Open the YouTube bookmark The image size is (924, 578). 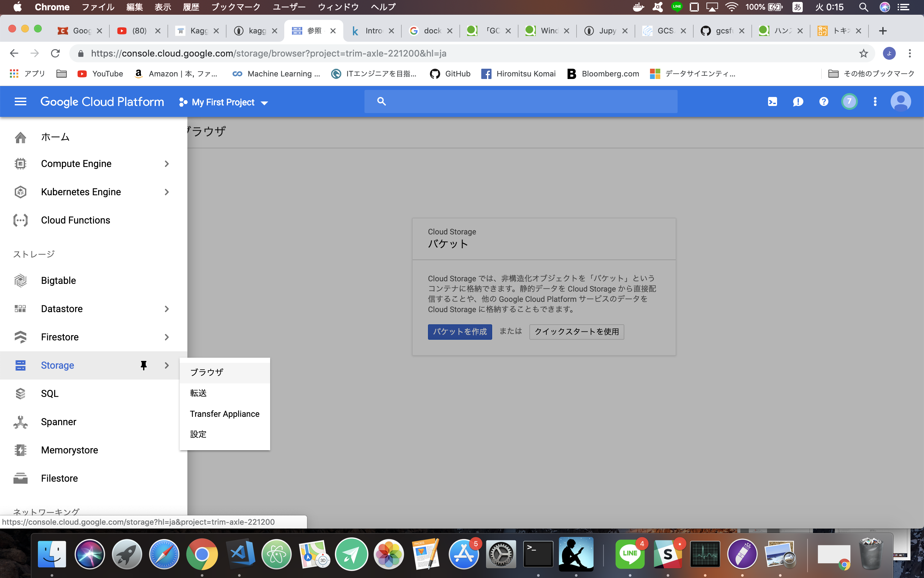tap(100, 74)
